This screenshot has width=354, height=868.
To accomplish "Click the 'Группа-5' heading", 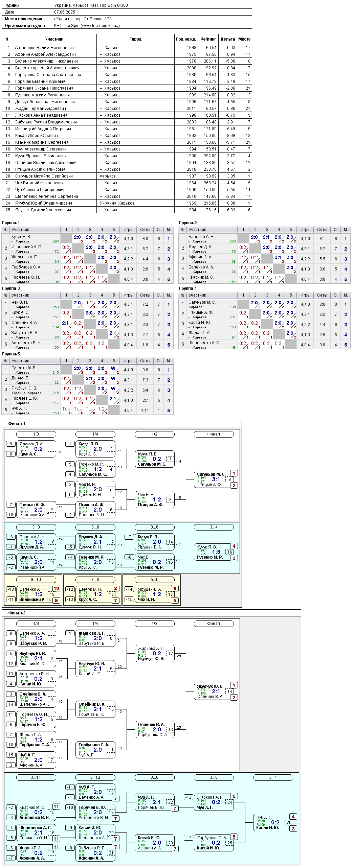I will [11, 354].
